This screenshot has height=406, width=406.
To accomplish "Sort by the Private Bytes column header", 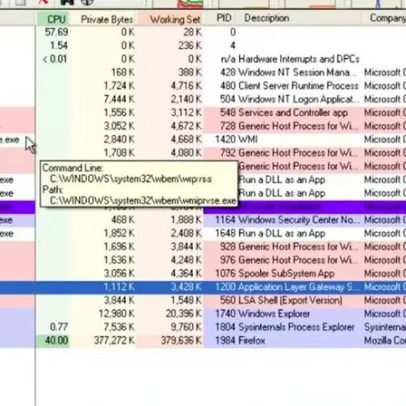I will [104, 19].
